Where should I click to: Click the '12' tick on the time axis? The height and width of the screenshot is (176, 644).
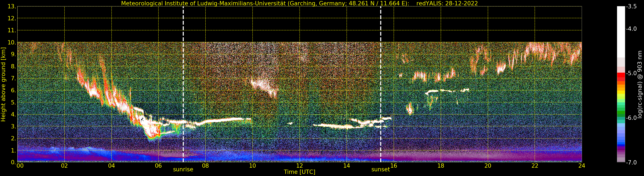[x=300, y=166]
